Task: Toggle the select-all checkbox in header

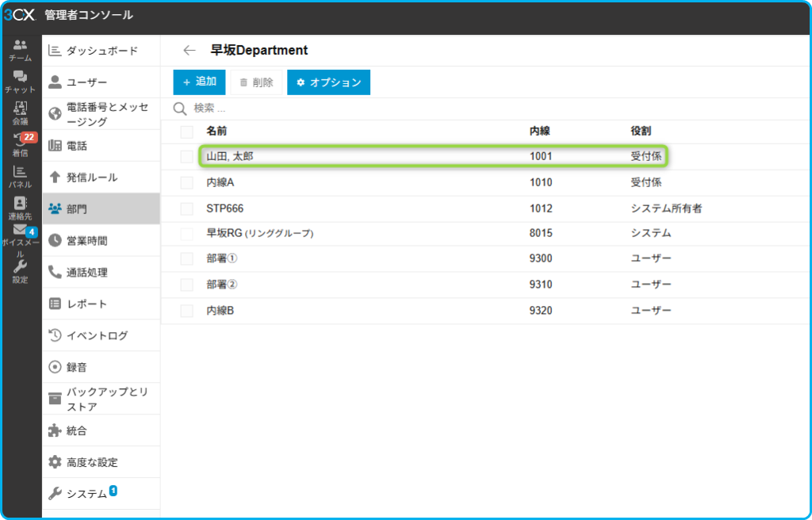Action: 186,131
